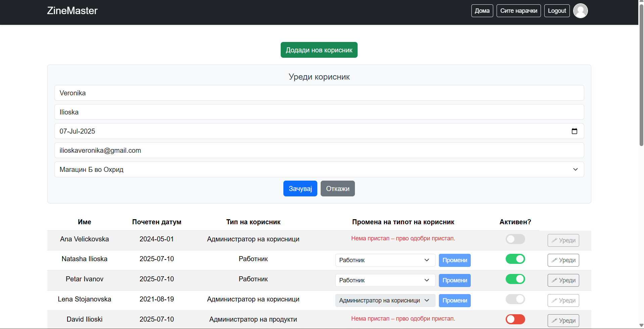Open the calendar picker in date field
The image size is (644, 329).
coord(574,131)
